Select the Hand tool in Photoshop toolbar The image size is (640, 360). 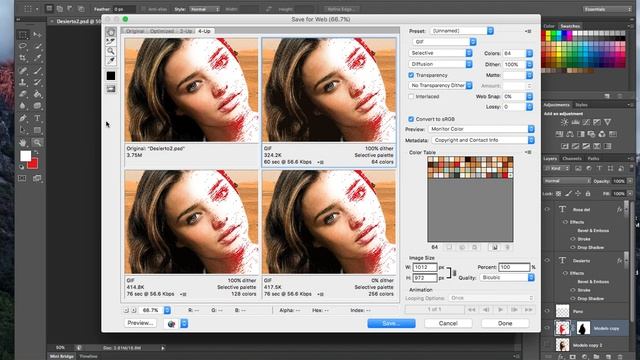pos(23,142)
